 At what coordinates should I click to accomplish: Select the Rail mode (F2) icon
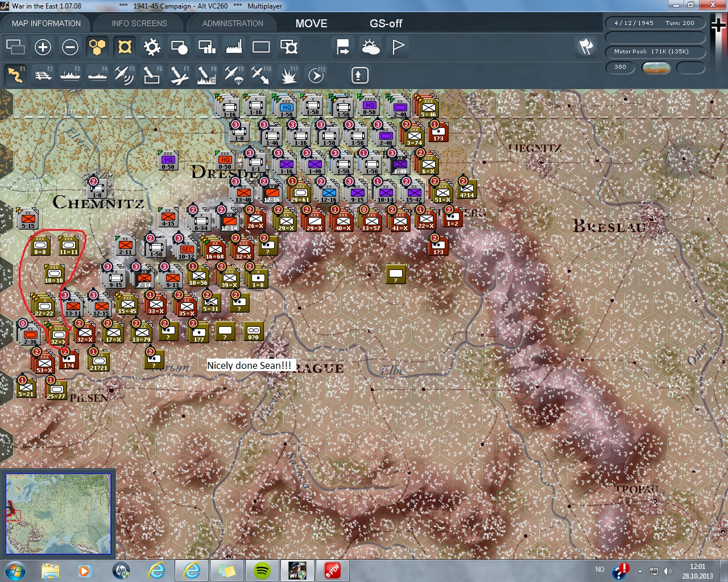[43, 75]
